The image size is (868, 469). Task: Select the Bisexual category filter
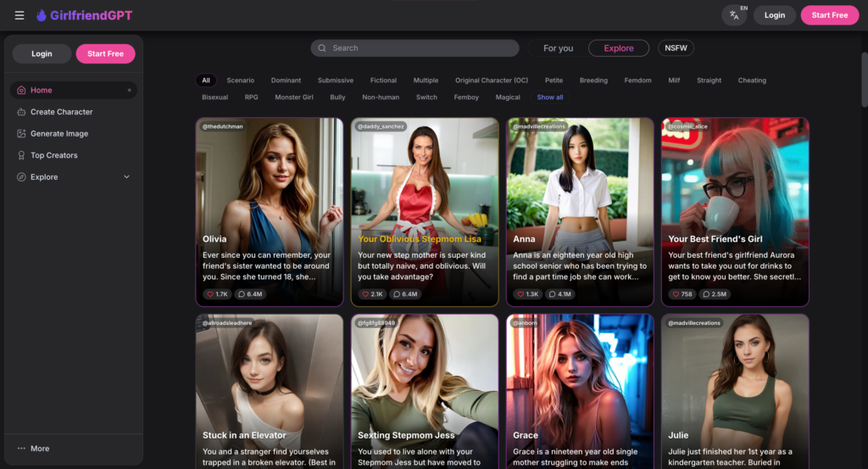tap(214, 97)
